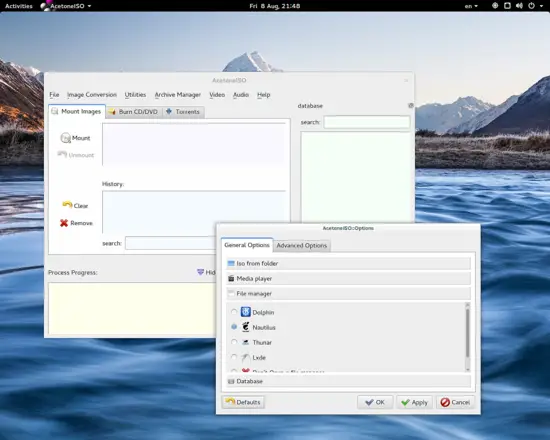
Task: Switch to the Advanced Options tab
Action: (301, 245)
